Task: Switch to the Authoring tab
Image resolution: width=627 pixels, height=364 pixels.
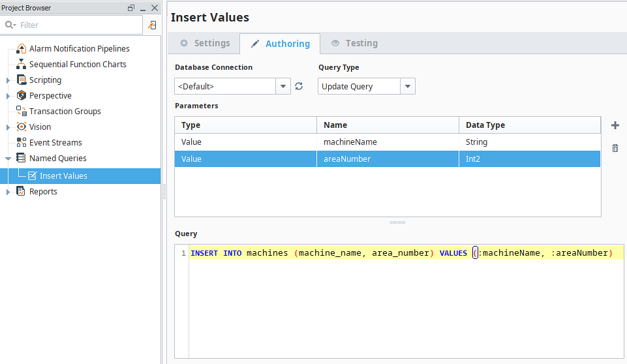Action: click(280, 44)
